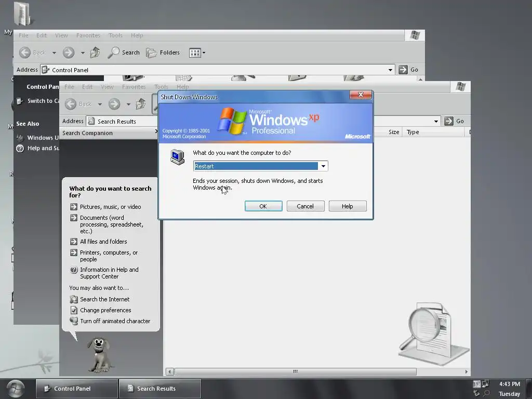Click Folders in Control Panel toolbar

(163, 52)
